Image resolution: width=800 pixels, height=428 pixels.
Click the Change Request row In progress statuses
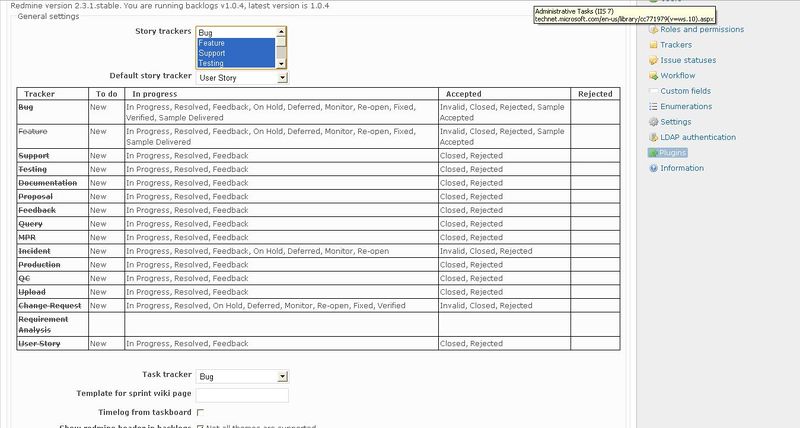266,306
